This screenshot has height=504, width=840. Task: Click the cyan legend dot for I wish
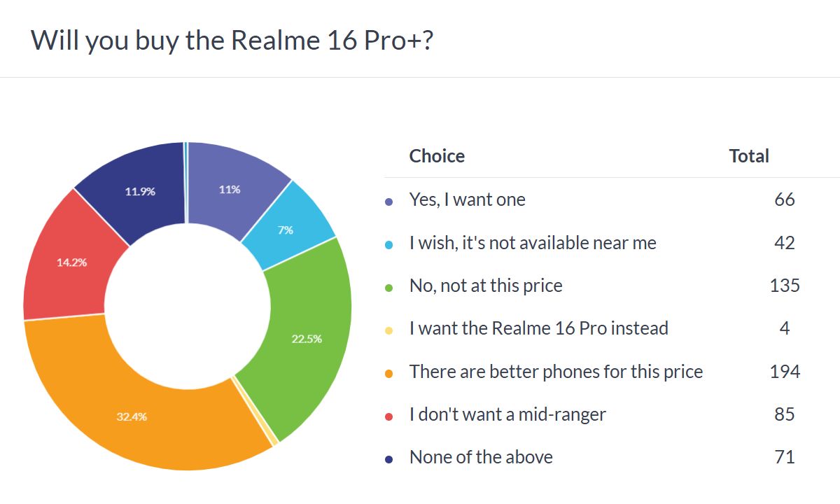(x=389, y=244)
